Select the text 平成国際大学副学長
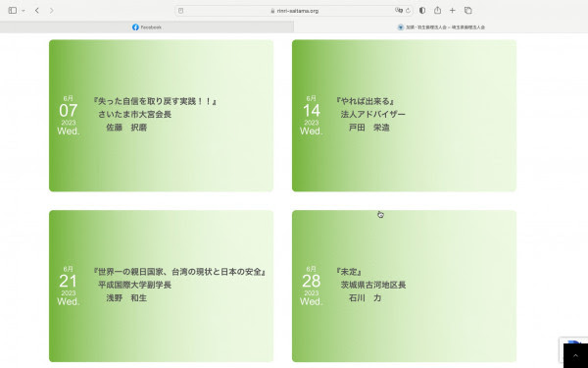Viewport: 588px width, 368px height. 134,285
